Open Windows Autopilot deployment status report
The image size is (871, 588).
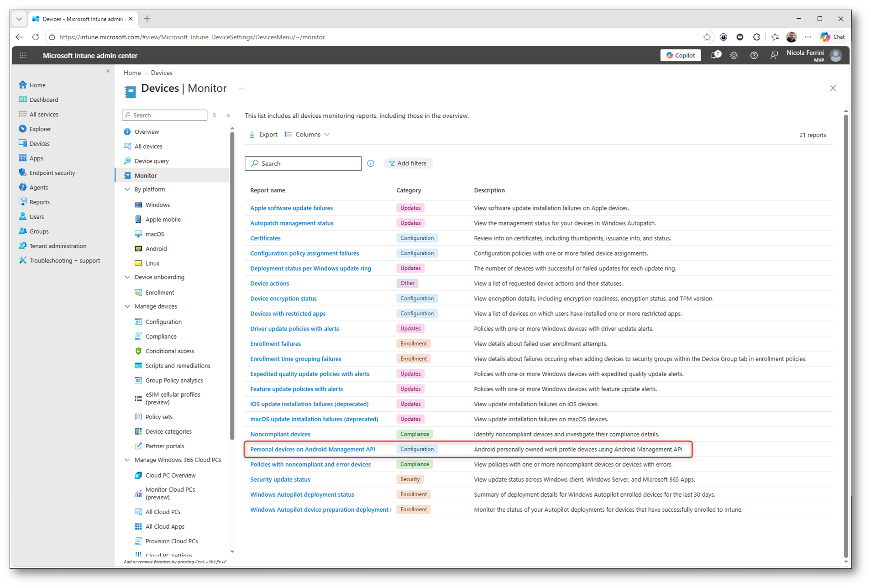(302, 494)
